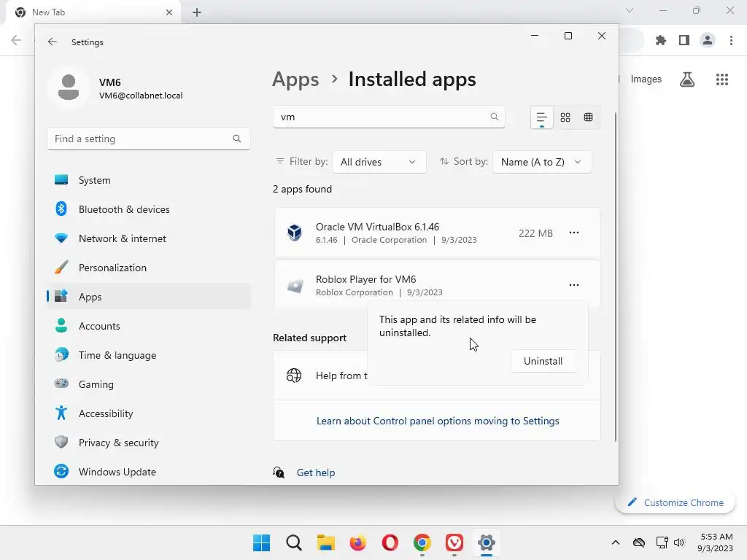Close the New Tab in Chrome
The image size is (747, 560).
[x=169, y=12]
